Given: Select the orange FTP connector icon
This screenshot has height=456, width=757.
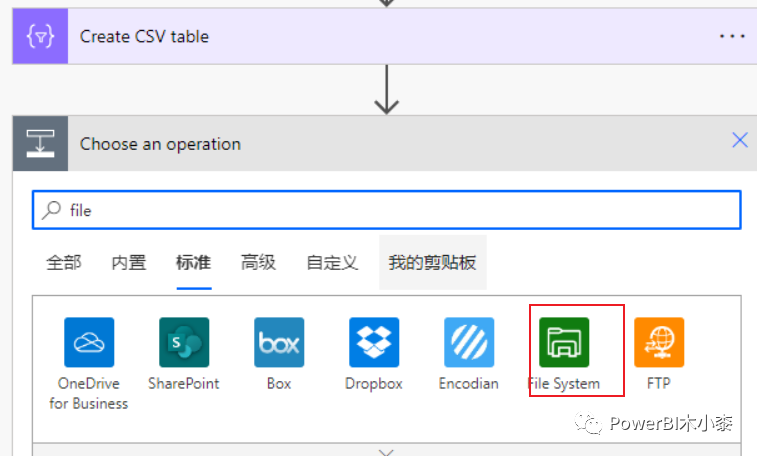Looking at the screenshot, I should pyautogui.click(x=659, y=342).
